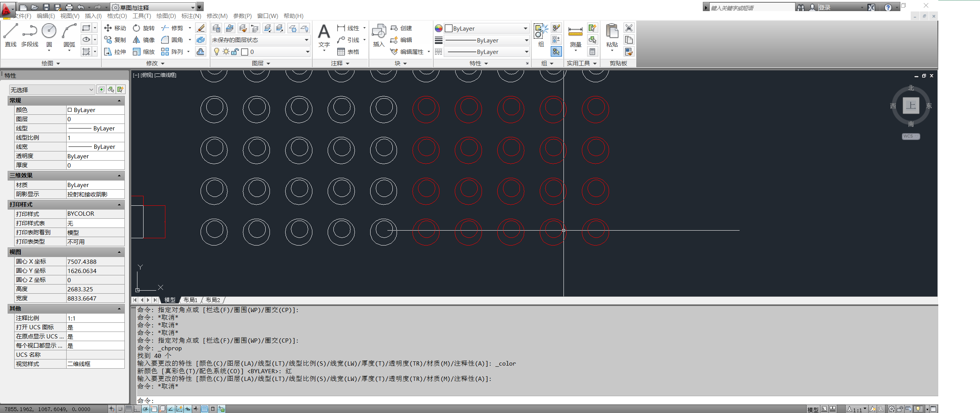Open the quick calculator icon
The height and width of the screenshot is (413, 980).
(x=592, y=52)
